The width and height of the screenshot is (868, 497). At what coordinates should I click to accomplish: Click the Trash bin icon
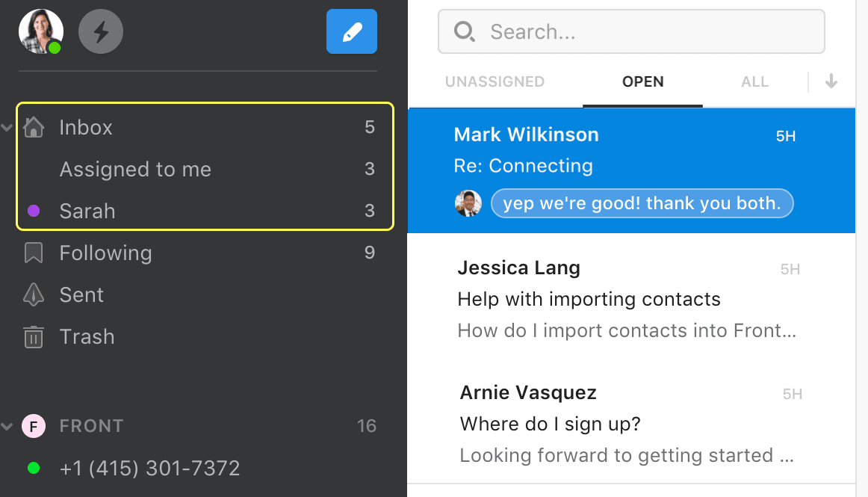click(34, 336)
